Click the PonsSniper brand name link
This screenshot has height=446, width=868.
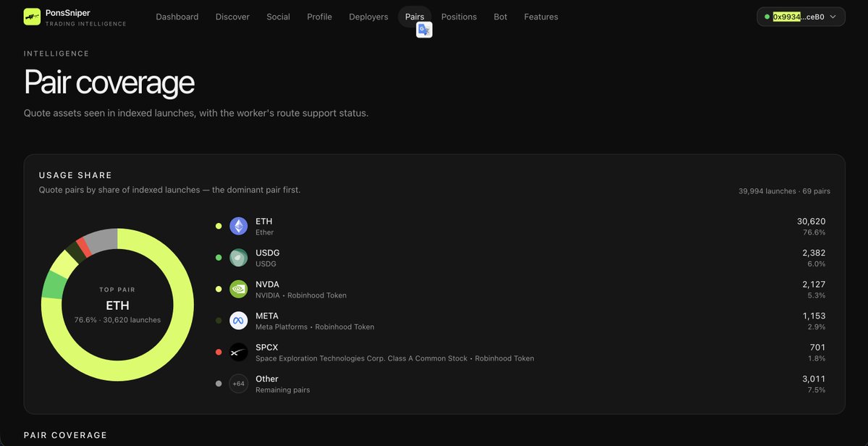point(67,13)
